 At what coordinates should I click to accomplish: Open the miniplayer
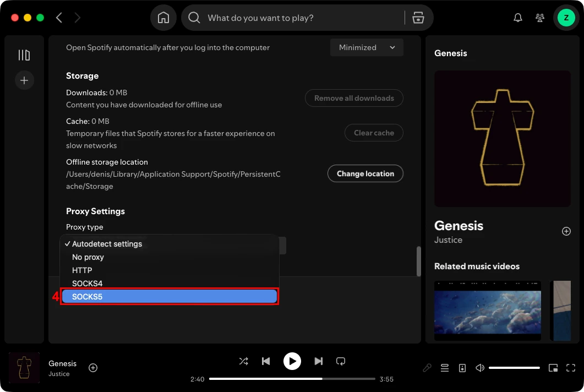pyautogui.click(x=553, y=368)
